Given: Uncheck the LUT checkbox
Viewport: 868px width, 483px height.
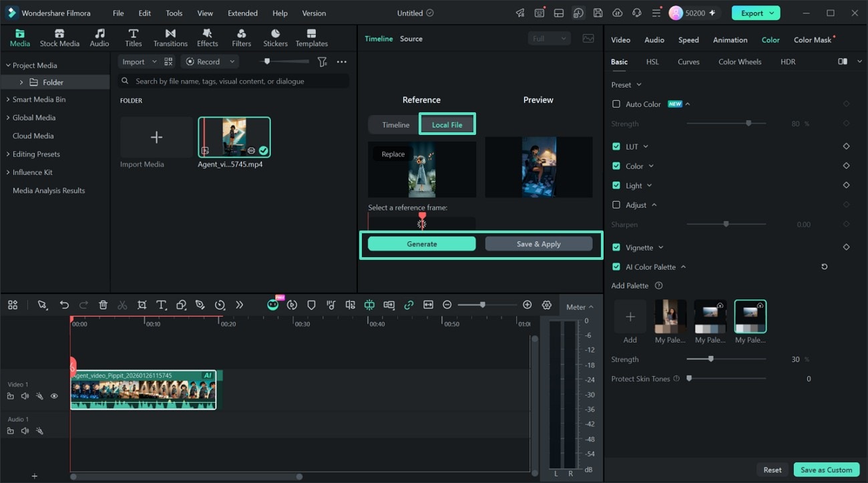Looking at the screenshot, I should click(616, 146).
